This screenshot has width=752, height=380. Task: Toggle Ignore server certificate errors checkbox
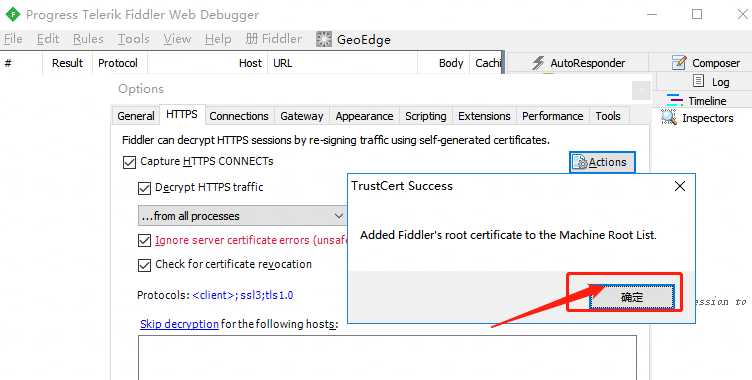point(144,240)
